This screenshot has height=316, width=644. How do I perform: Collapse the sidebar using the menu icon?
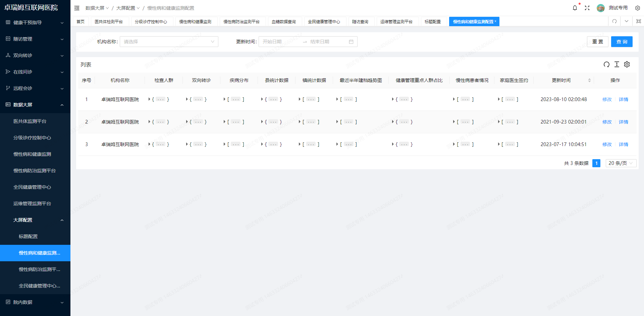pyautogui.click(x=77, y=8)
